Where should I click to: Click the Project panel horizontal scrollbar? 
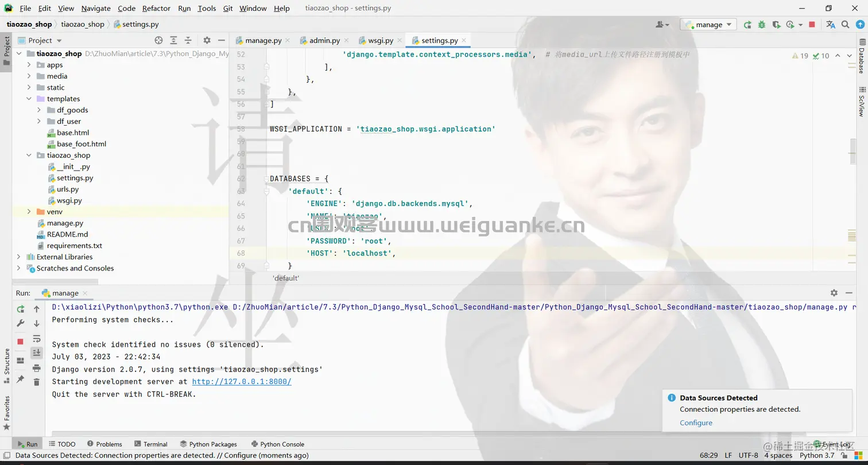tap(55, 282)
